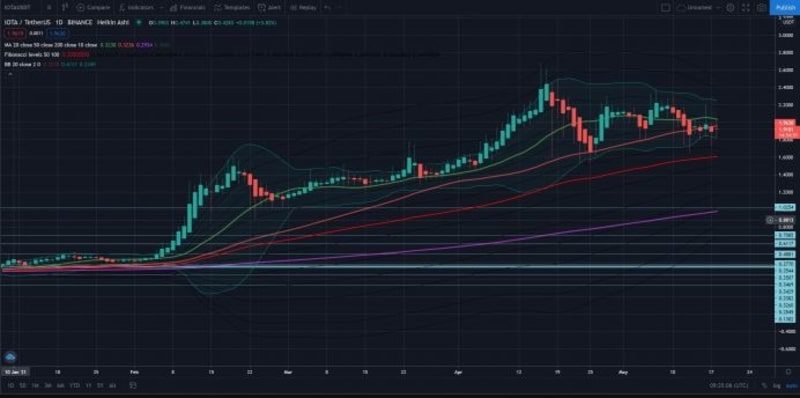Select the 5D time range

pos(24,386)
